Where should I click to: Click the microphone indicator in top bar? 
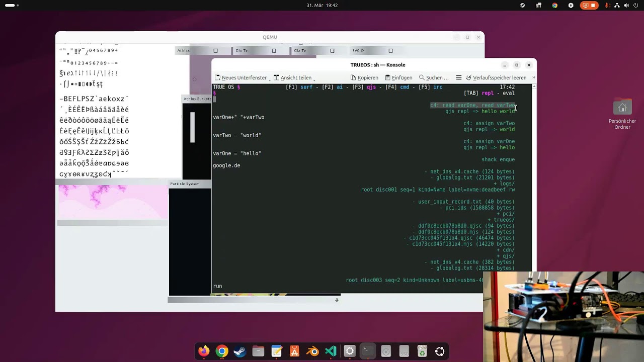coord(607,6)
